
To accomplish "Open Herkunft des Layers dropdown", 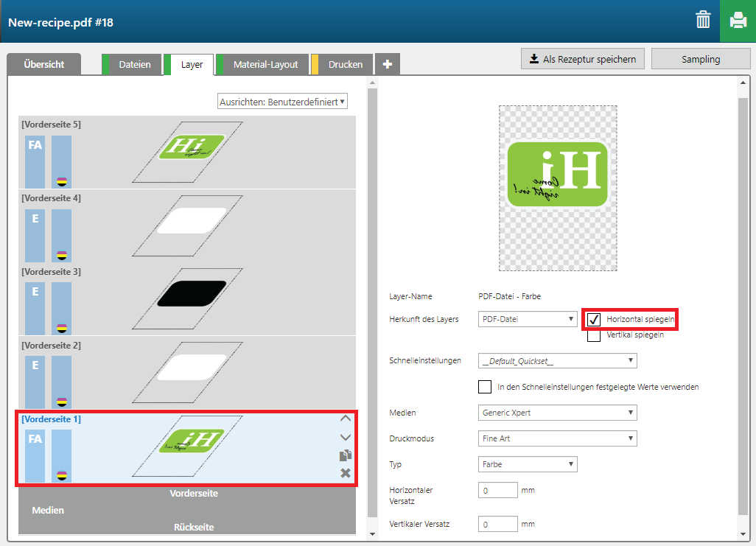I will 528,319.
